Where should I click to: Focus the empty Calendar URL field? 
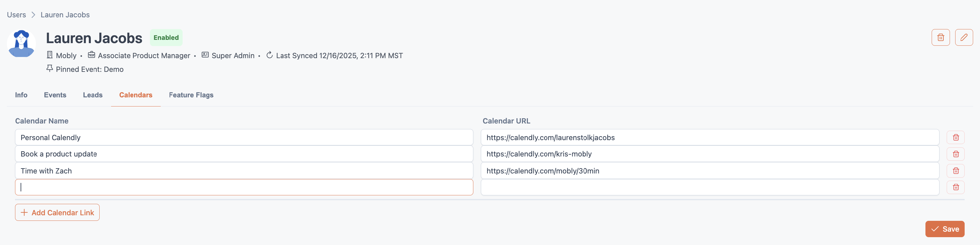[710, 187]
